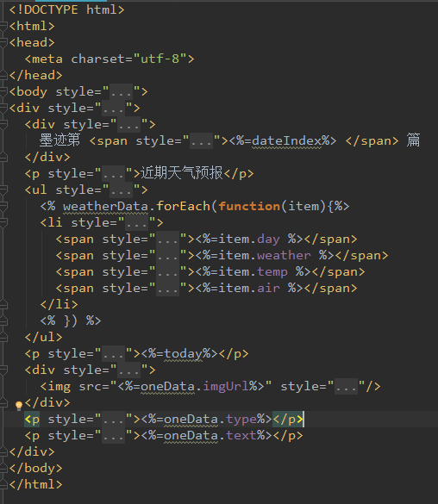
Task: Collapse the <ul style> fold marker
Action: (x=3, y=190)
